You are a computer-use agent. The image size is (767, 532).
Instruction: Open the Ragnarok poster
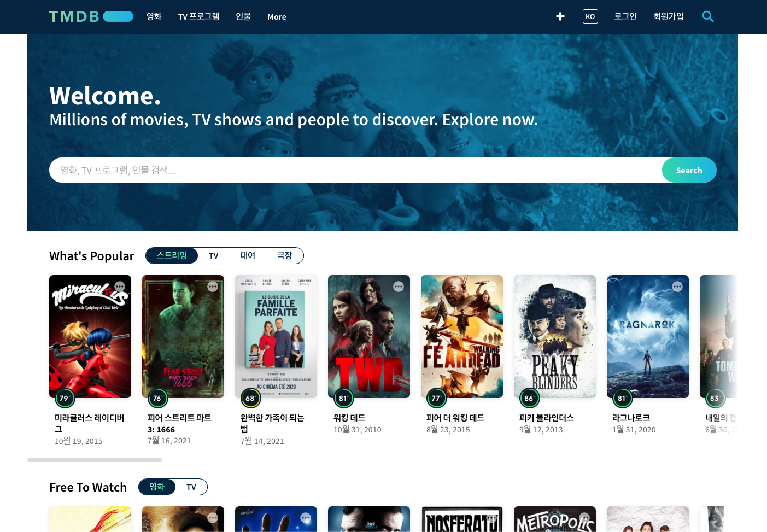click(648, 336)
